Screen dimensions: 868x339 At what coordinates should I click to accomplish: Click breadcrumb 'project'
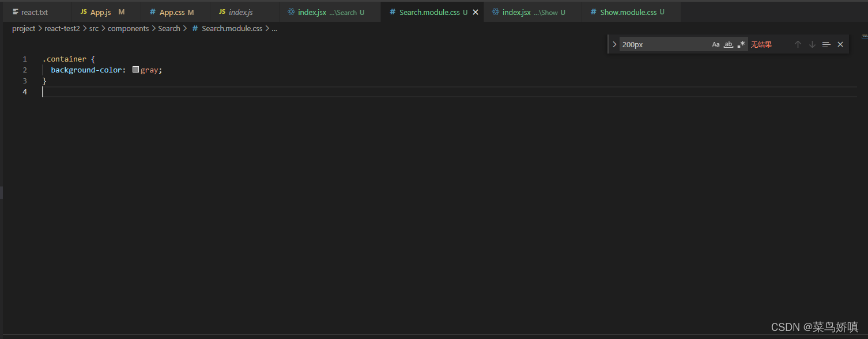[x=24, y=28]
